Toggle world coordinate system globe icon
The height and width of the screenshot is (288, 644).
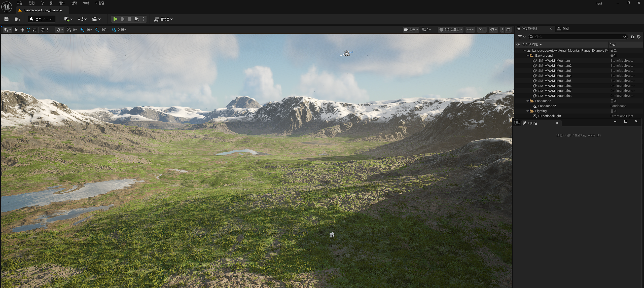click(43, 30)
